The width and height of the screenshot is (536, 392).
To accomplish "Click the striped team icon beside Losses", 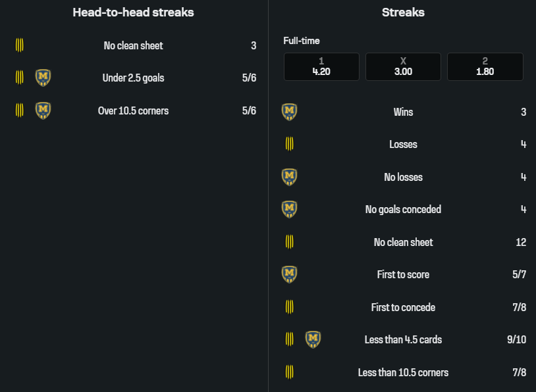I will pos(289,144).
